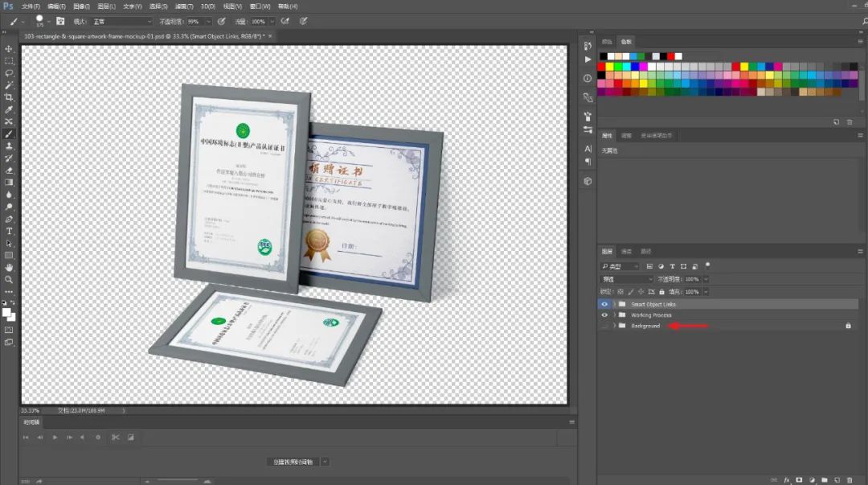This screenshot has width=868, height=485.
Task: Select the Blur tool
Action: [x=9, y=195]
